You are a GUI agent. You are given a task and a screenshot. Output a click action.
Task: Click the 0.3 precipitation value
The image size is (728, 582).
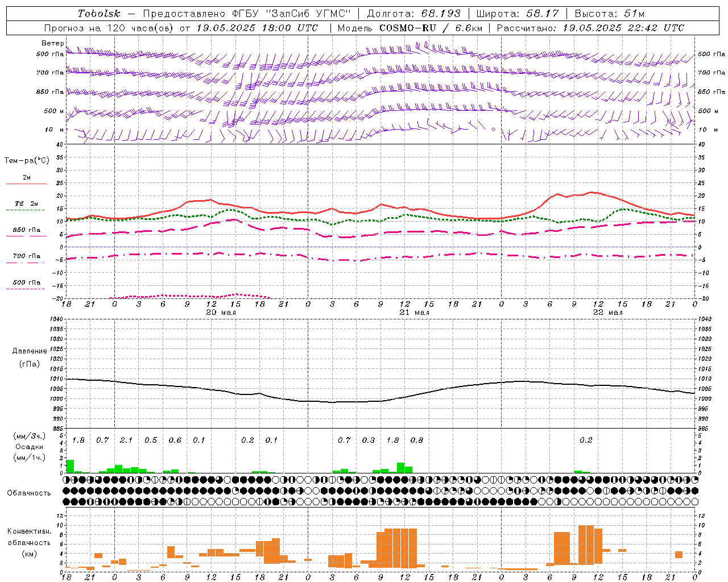[x=369, y=440]
